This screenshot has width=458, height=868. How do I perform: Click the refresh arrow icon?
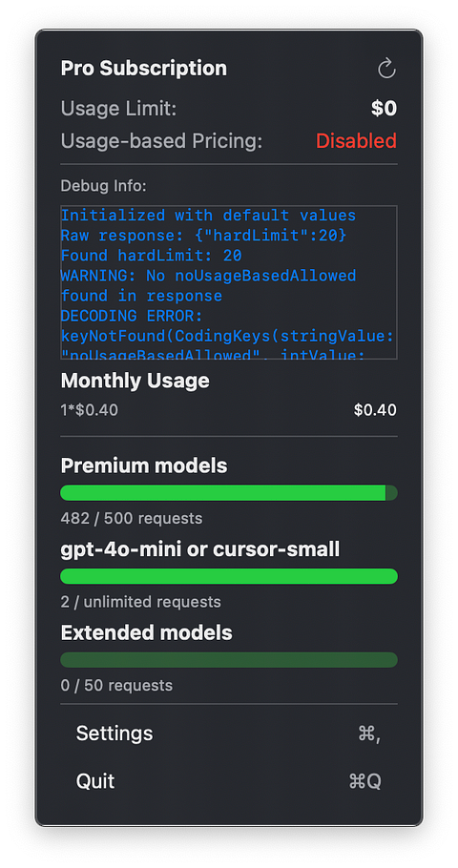click(386, 69)
